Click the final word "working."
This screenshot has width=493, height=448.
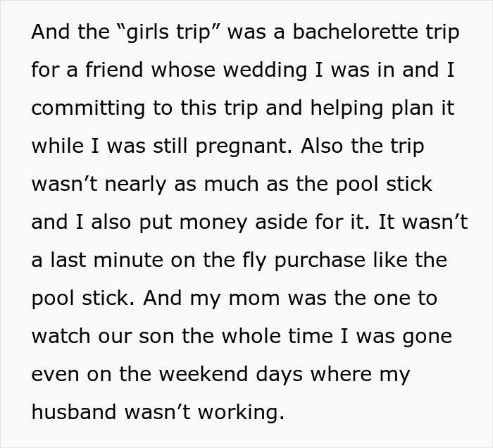pos(239,411)
